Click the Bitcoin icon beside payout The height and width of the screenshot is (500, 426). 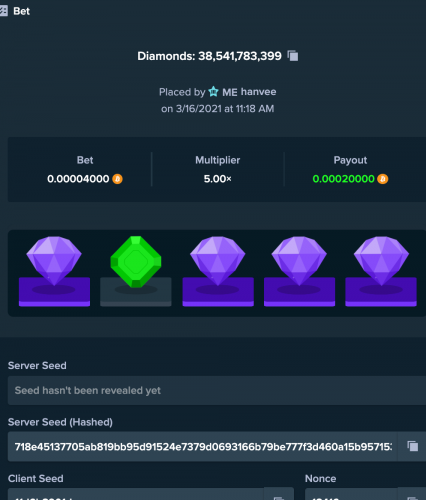383,179
